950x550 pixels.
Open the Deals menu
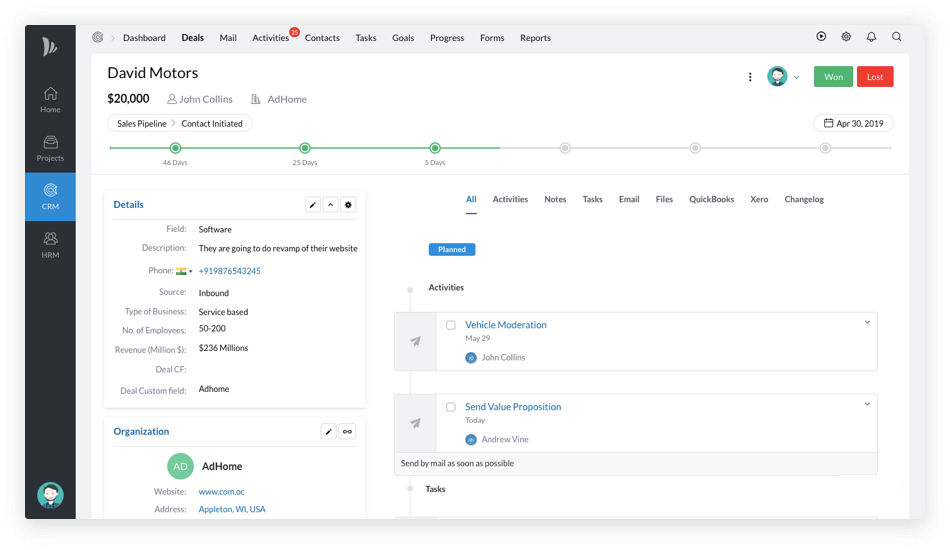coord(193,38)
